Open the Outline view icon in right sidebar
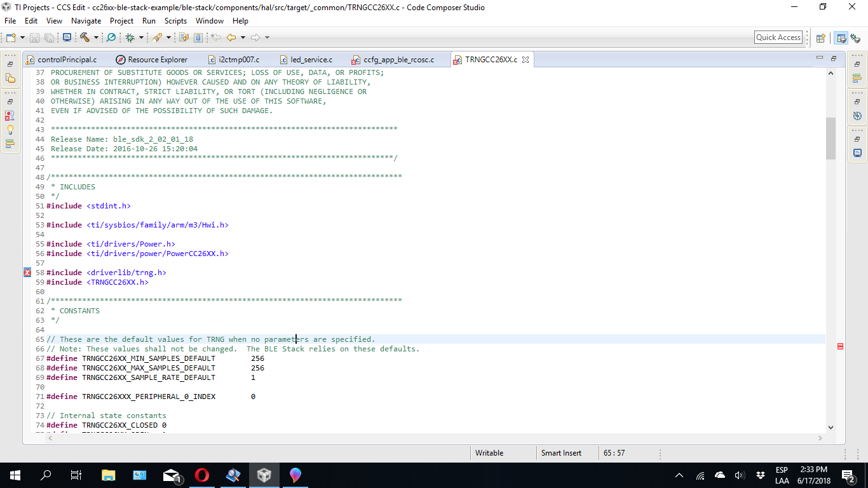Image resolution: width=868 pixels, height=488 pixels. point(857,78)
